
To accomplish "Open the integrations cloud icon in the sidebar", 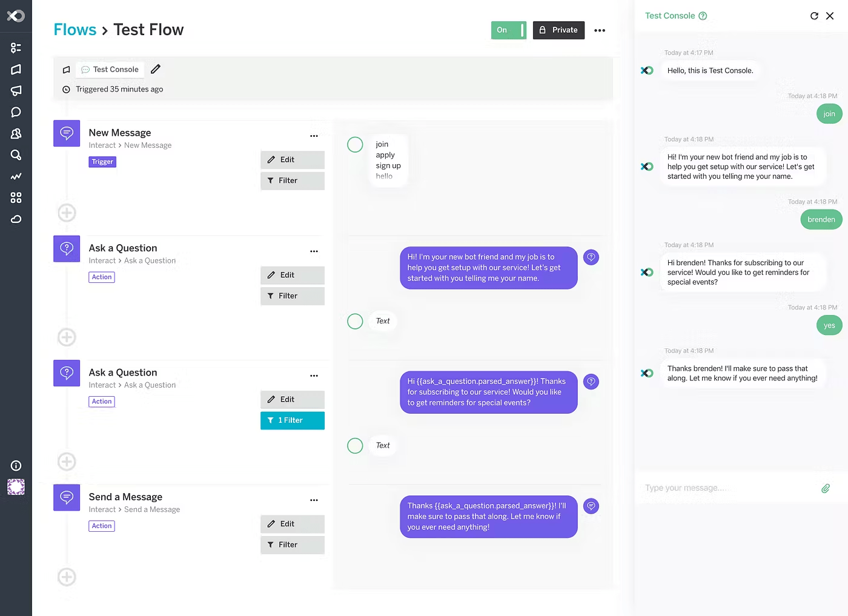I will point(16,219).
